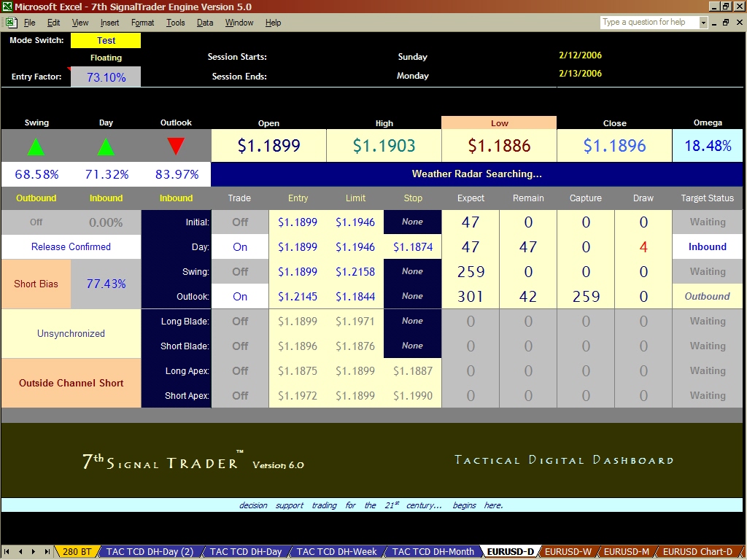Toggle the Day trade On cell
Image resolution: width=747 pixels, height=560 pixels.
240,246
